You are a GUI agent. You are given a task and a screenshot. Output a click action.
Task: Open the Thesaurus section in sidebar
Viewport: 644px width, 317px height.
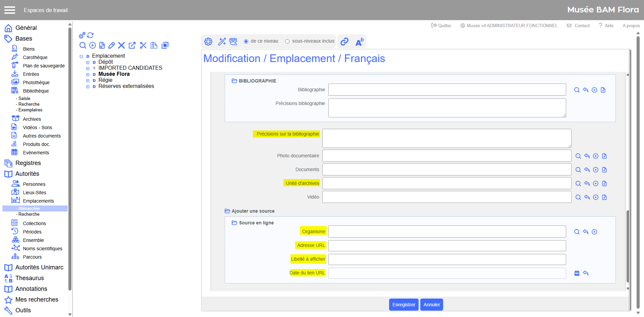(x=30, y=278)
